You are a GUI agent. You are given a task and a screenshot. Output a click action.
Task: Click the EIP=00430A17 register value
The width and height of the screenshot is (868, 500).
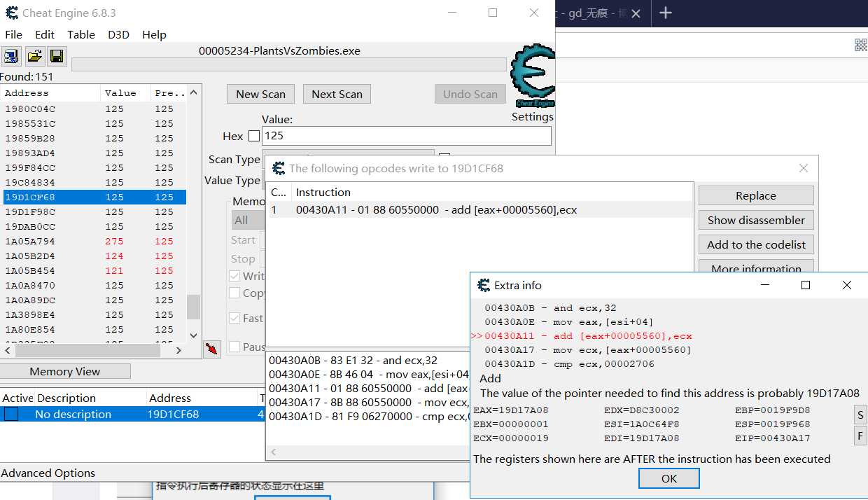773,438
